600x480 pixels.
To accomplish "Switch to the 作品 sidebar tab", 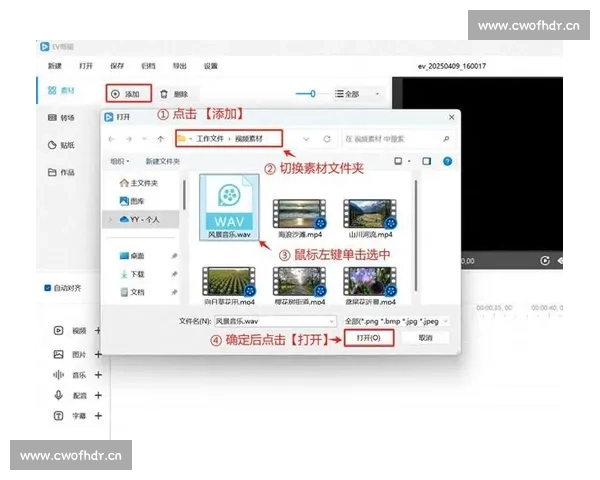I will 61,172.
